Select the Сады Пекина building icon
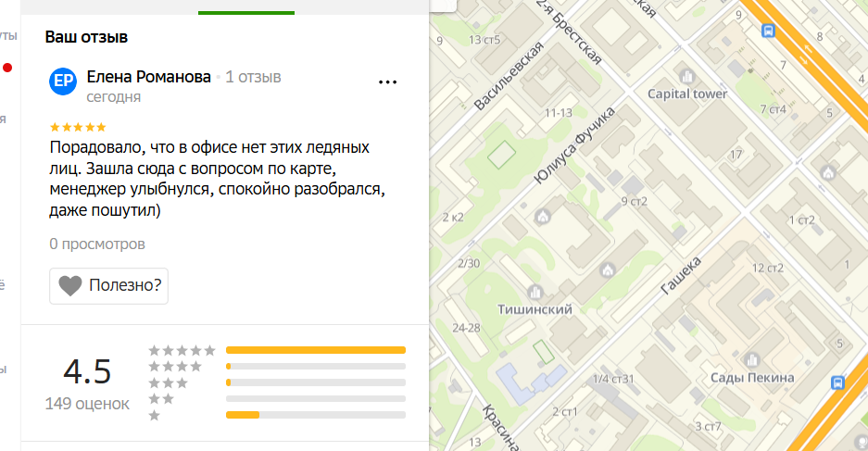Viewport: 868px width, 451px height. pyautogui.click(x=752, y=360)
